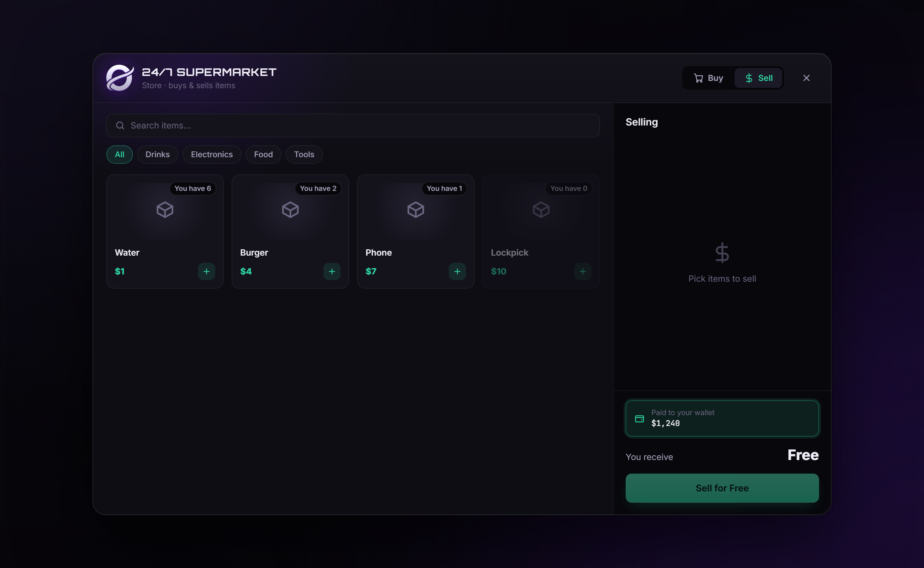The height and width of the screenshot is (568, 924).
Task: Click the Burger item name
Action: [x=254, y=252]
